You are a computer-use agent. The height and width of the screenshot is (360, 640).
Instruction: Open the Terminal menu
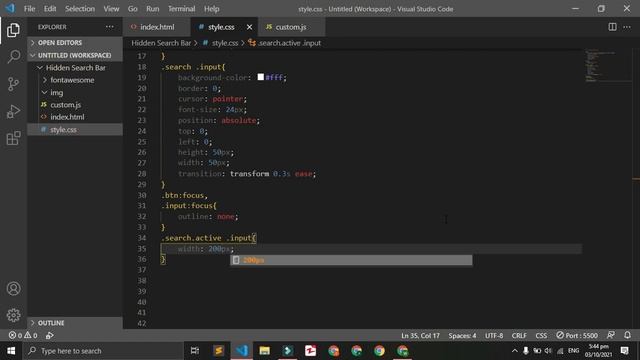[181, 9]
